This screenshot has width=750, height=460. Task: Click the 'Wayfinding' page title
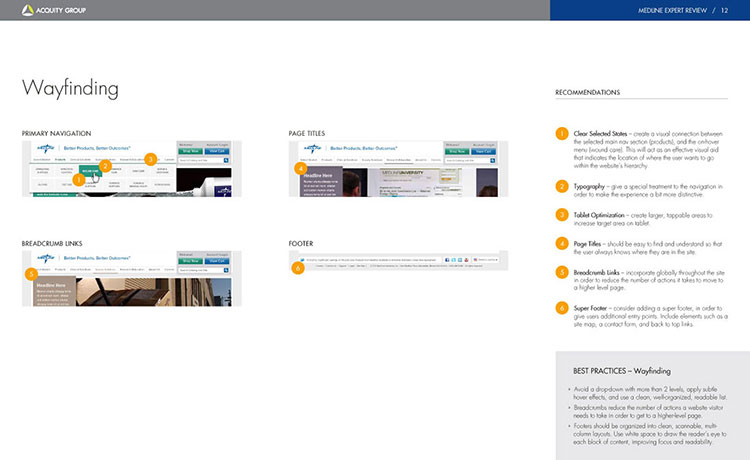pos(70,88)
